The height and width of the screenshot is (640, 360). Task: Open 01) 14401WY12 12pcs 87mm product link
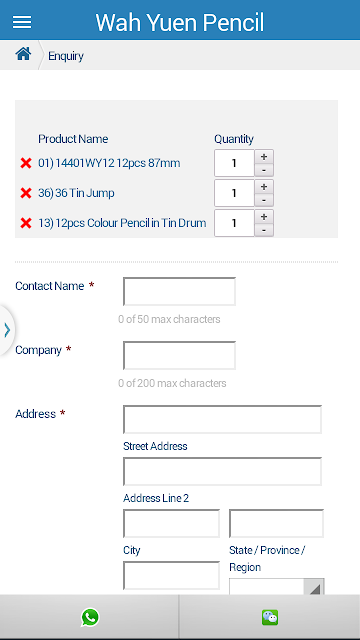pos(109,163)
